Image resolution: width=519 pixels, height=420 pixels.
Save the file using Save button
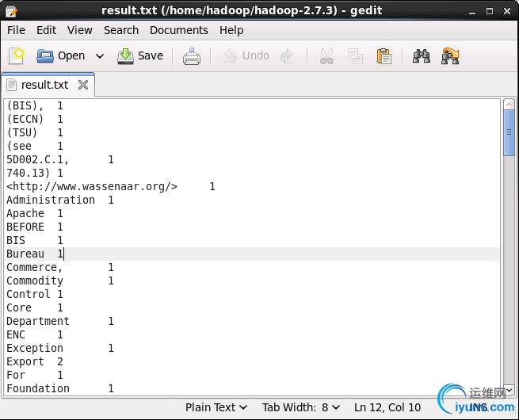pos(140,55)
